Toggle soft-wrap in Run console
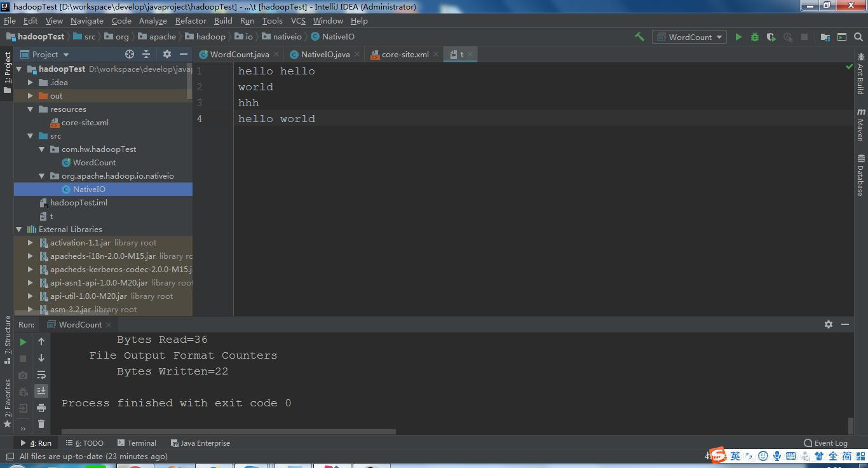Viewport: 868px width, 468px height. pos(41,375)
